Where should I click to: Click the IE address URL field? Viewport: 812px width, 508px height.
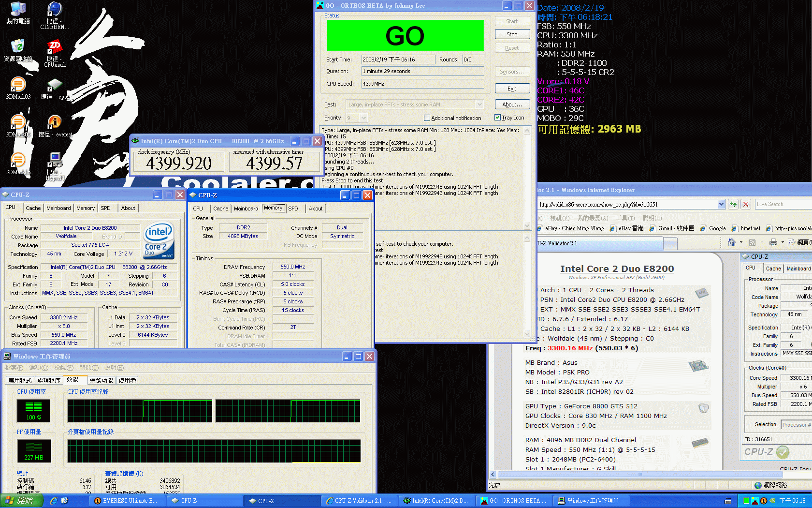(x=627, y=204)
